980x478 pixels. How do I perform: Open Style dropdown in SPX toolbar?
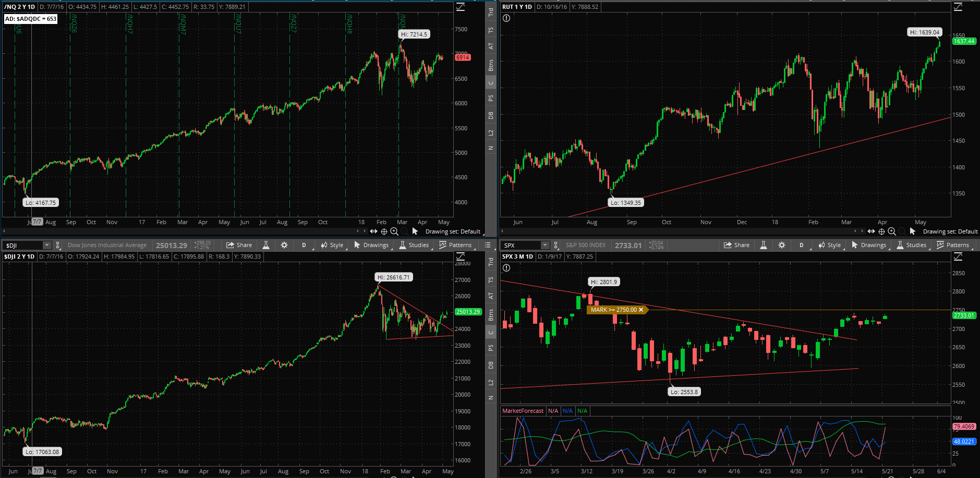pyautogui.click(x=830, y=245)
